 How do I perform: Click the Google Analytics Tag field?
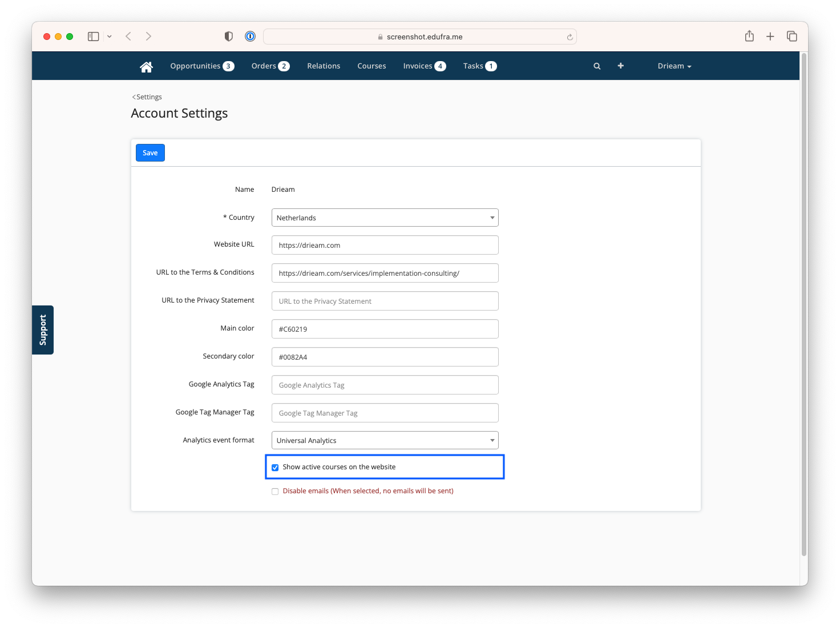pyautogui.click(x=385, y=385)
